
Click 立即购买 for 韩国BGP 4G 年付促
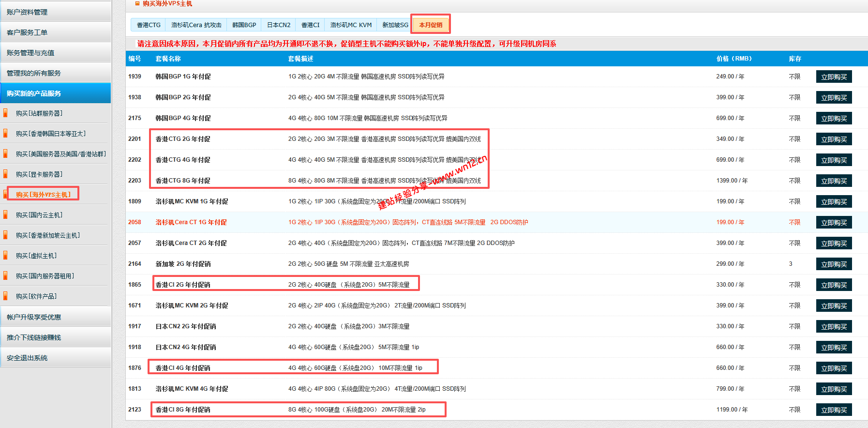point(834,119)
